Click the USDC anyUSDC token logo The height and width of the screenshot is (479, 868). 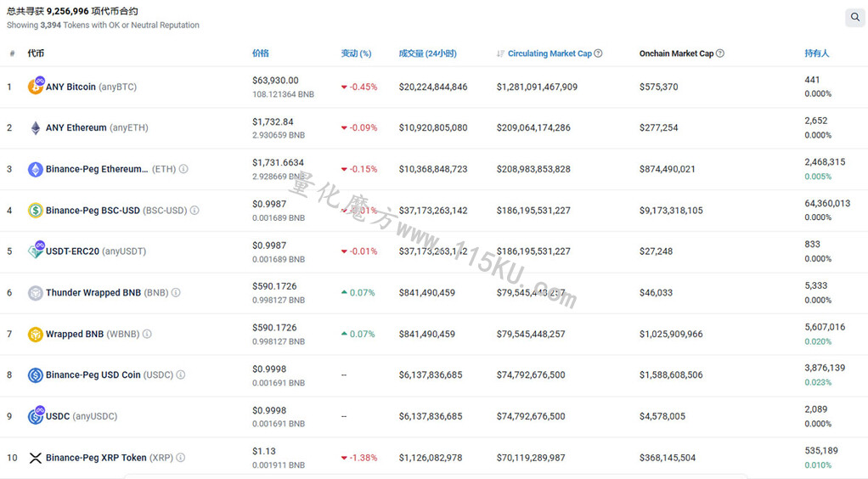click(36, 415)
